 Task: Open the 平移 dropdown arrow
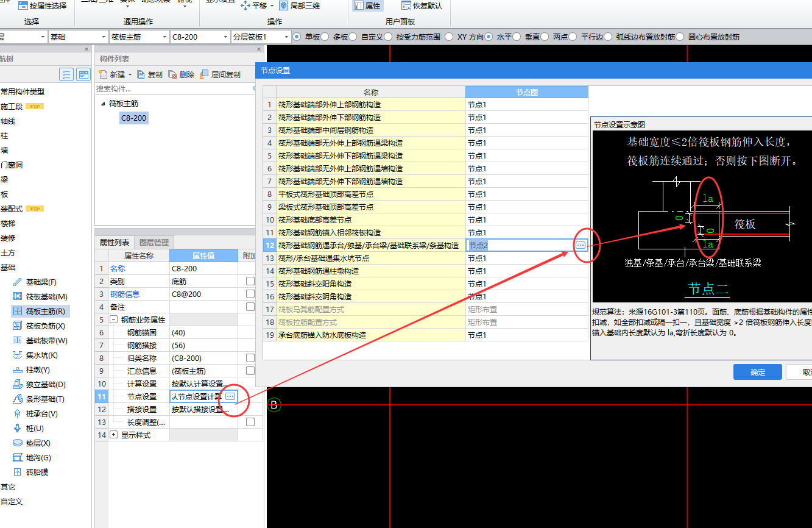pyautogui.click(x=272, y=5)
